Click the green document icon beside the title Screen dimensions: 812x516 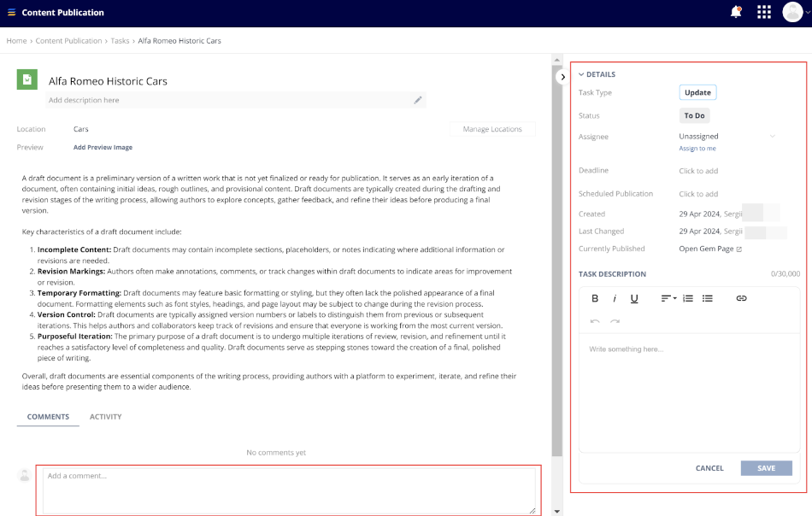[x=27, y=79]
